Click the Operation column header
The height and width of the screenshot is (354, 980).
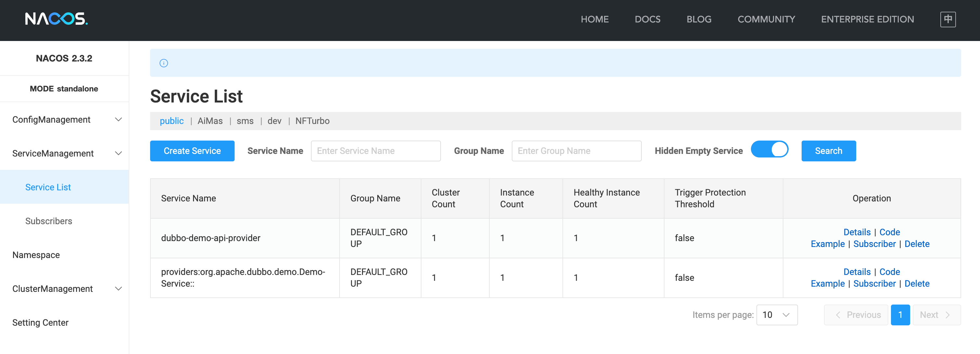[871, 198]
